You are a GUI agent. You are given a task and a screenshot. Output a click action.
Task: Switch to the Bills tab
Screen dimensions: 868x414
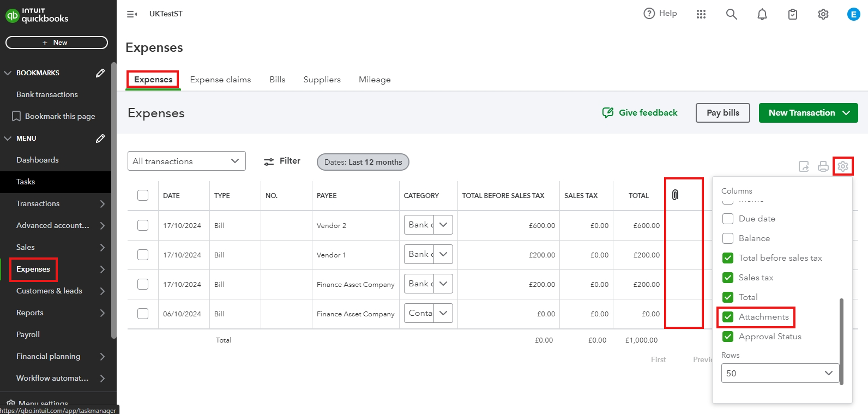coord(278,80)
